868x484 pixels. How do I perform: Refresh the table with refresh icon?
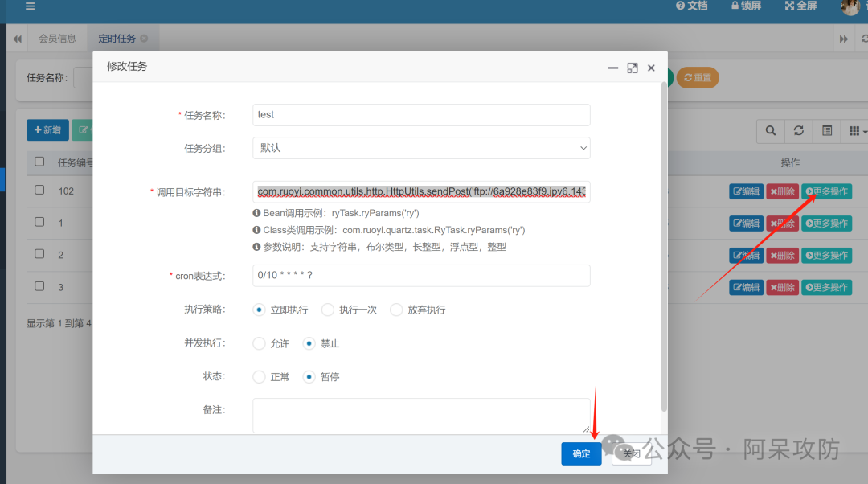click(799, 131)
